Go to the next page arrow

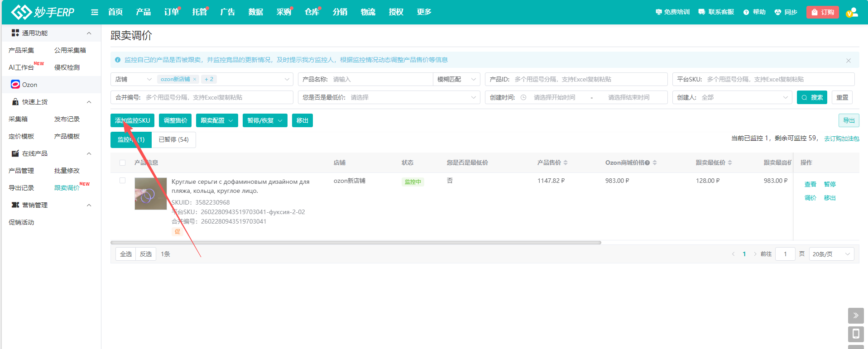point(755,254)
